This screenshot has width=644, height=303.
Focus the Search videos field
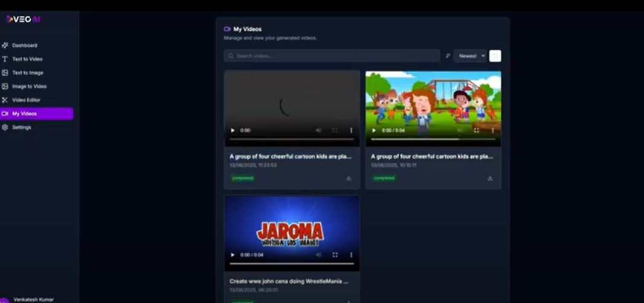point(332,56)
